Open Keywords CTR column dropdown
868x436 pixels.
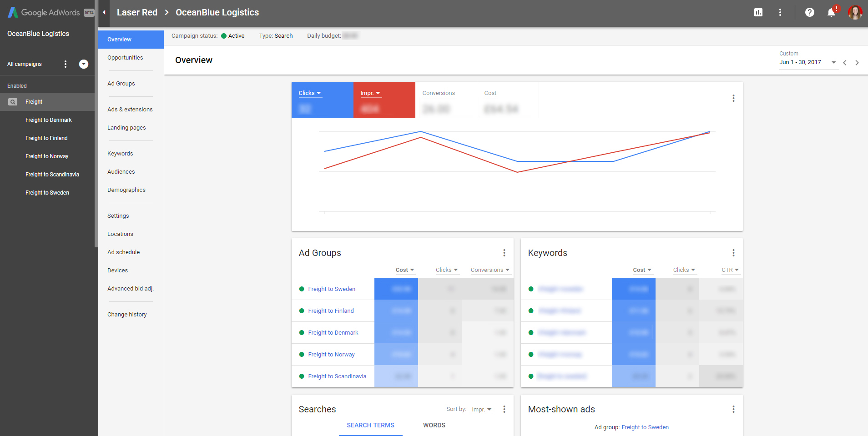click(730, 270)
